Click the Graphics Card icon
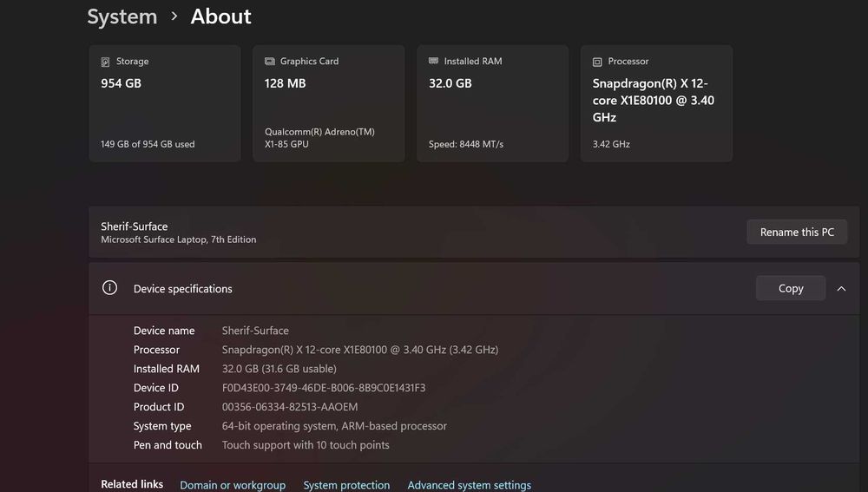This screenshot has width=868, height=492. pyautogui.click(x=269, y=62)
